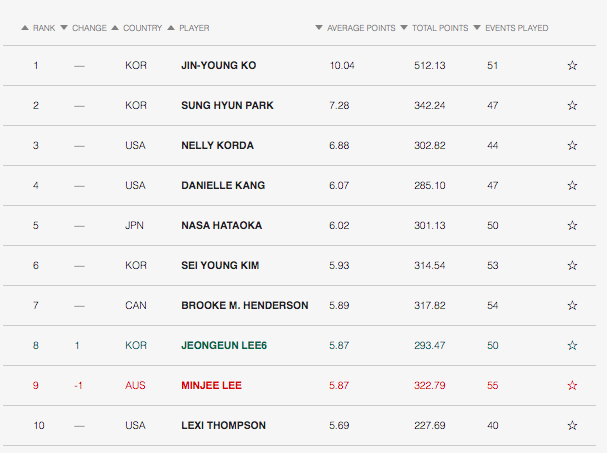The image size is (607, 453).
Task: Favorite Jin-Young Ko with star icon
Action: tap(572, 66)
